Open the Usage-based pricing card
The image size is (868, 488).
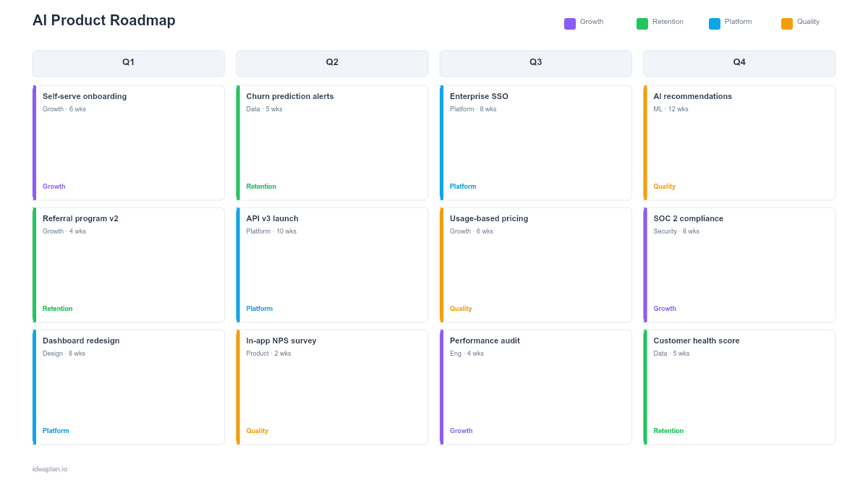click(535, 264)
